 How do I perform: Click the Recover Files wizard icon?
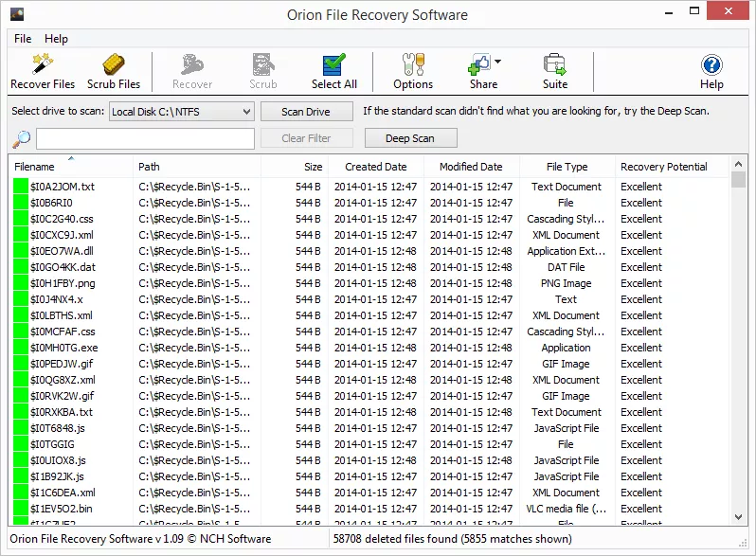[43, 65]
